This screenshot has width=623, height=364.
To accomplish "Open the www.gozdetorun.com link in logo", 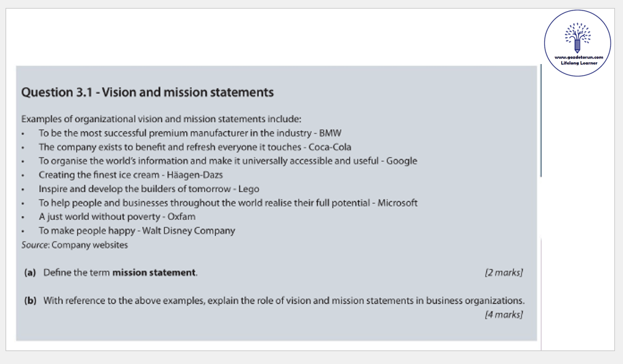I will coord(578,57).
